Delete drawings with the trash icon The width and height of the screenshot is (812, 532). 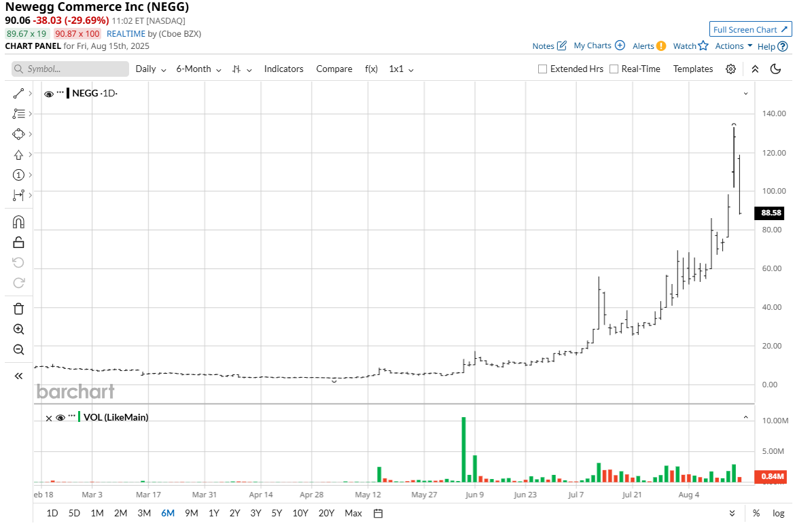point(18,308)
